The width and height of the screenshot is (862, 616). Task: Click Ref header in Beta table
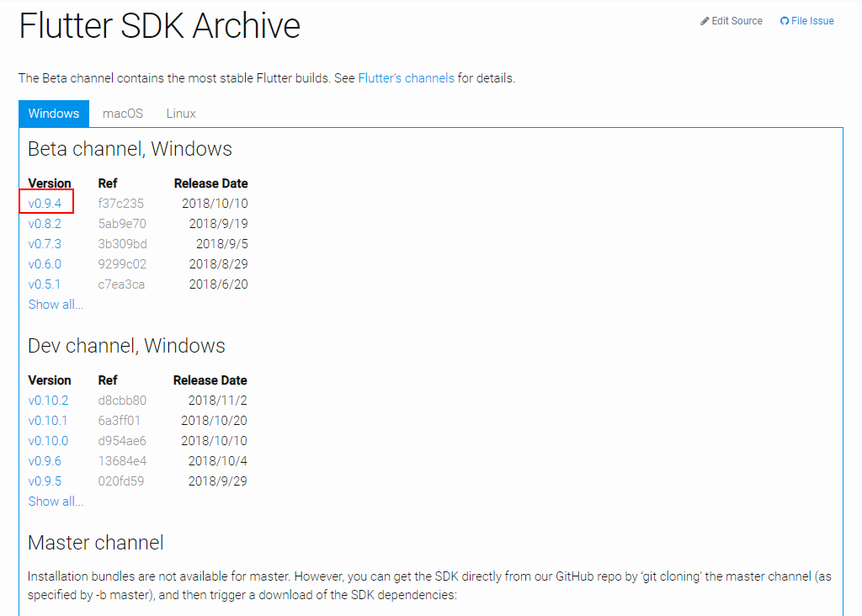(108, 183)
